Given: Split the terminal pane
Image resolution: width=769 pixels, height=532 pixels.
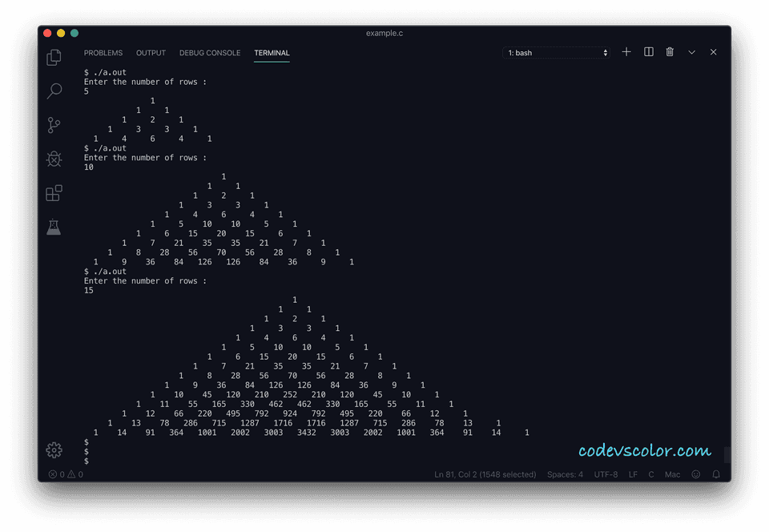Looking at the screenshot, I should click(648, 51).
